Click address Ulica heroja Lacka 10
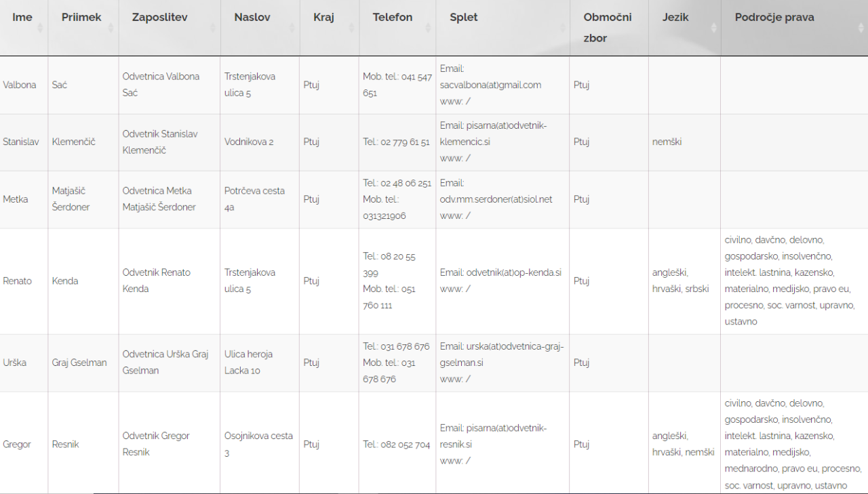 click(x=250, y=363)
